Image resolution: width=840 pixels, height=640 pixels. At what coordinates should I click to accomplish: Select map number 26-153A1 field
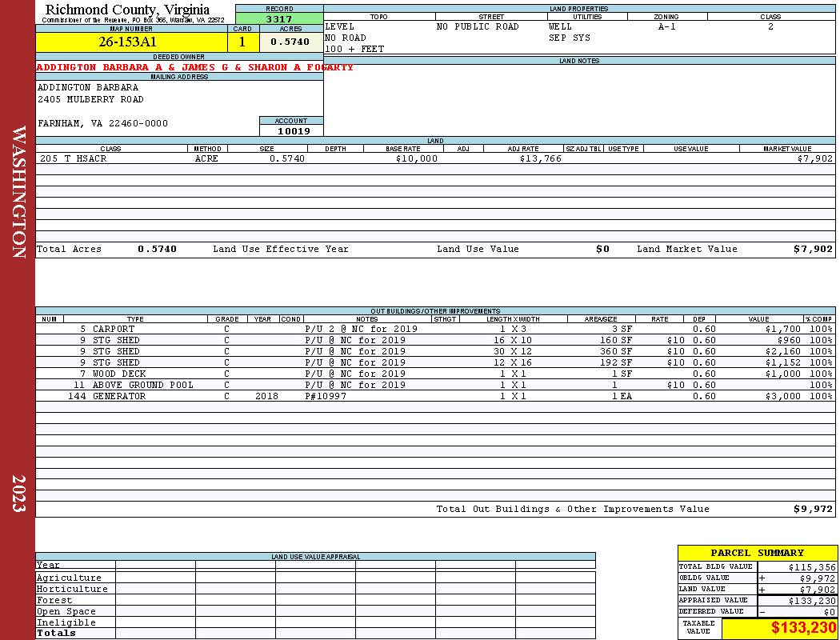(x=131, y=42)
